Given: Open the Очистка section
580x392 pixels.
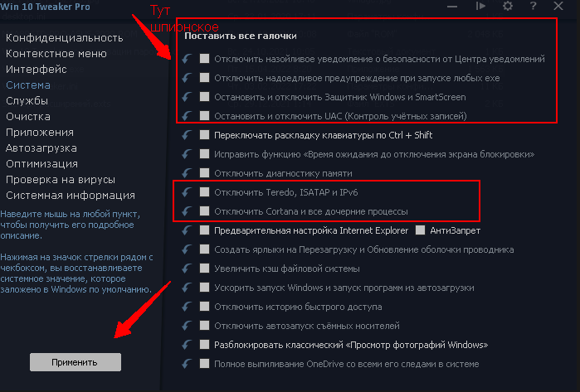Looking at the screenshot, I should click(x=28, y=117).
